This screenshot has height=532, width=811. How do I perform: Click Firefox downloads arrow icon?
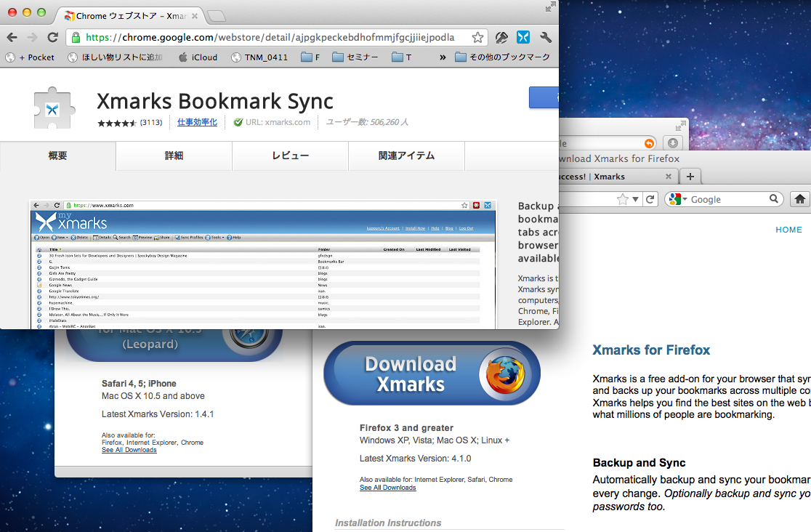672,143
